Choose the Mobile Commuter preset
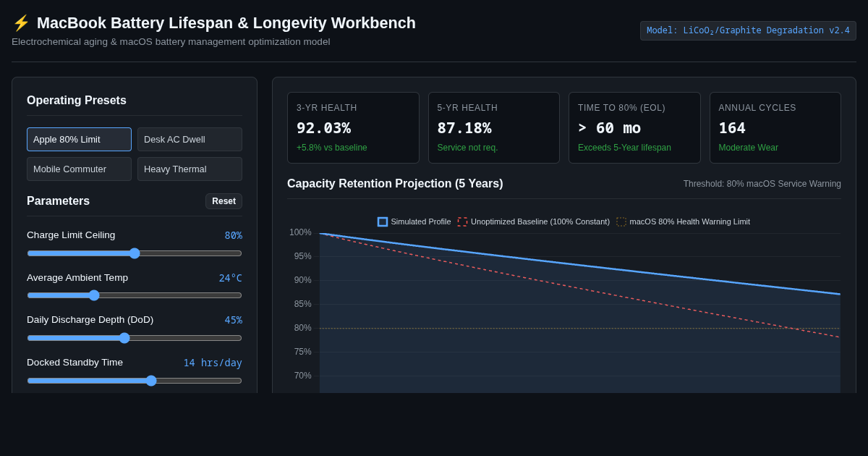 point(79,169)
